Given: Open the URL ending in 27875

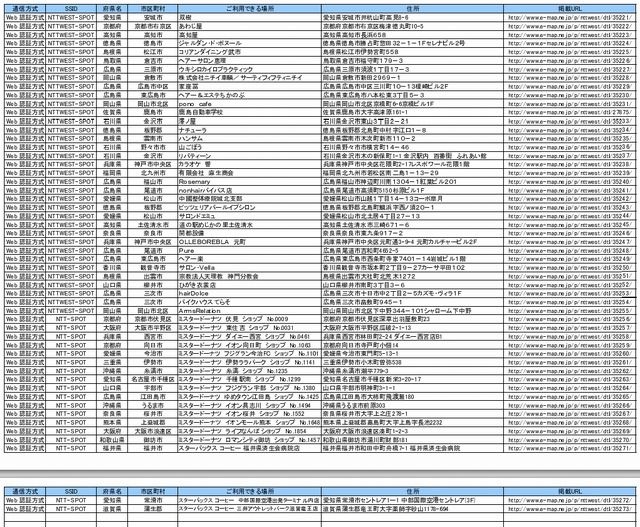Looking at the screenshot, I should coord(570,112).
